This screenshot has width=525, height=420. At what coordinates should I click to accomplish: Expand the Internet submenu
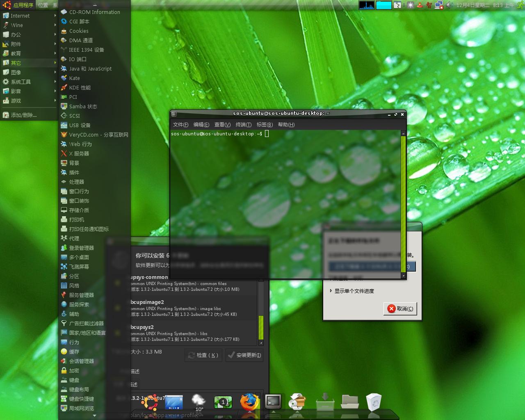point(29,16)
